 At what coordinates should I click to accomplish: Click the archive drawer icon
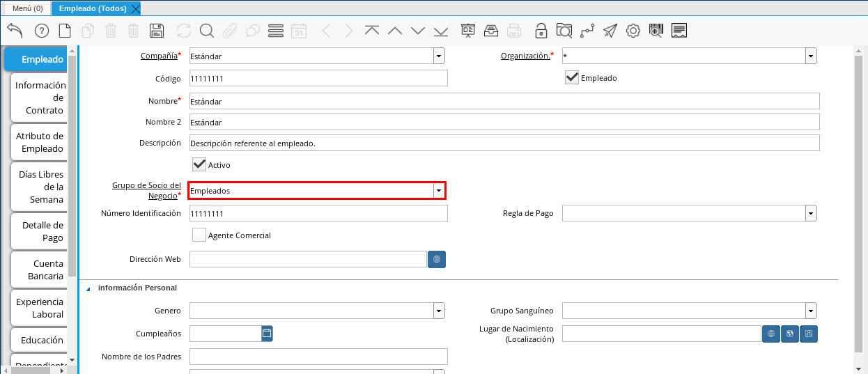(x=491, y=31)
